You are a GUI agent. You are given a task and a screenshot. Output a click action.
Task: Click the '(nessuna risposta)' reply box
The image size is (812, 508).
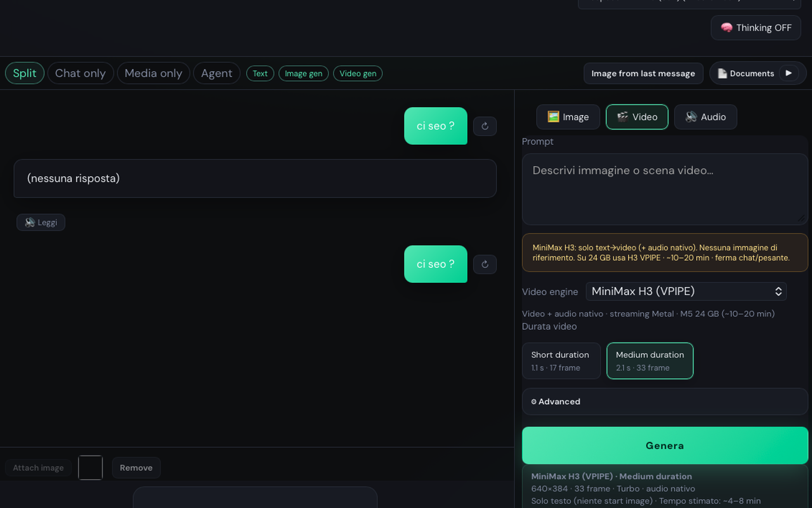point(255,178)
